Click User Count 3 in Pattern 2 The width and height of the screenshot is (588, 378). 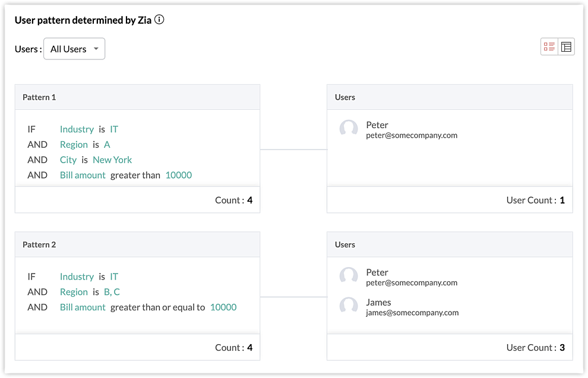535,347
